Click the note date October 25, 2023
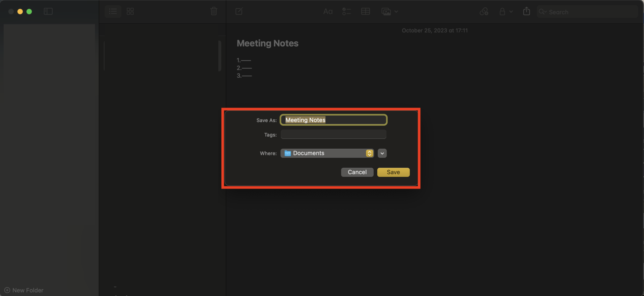Screen dimensions: 644x296 pos(435,31)
